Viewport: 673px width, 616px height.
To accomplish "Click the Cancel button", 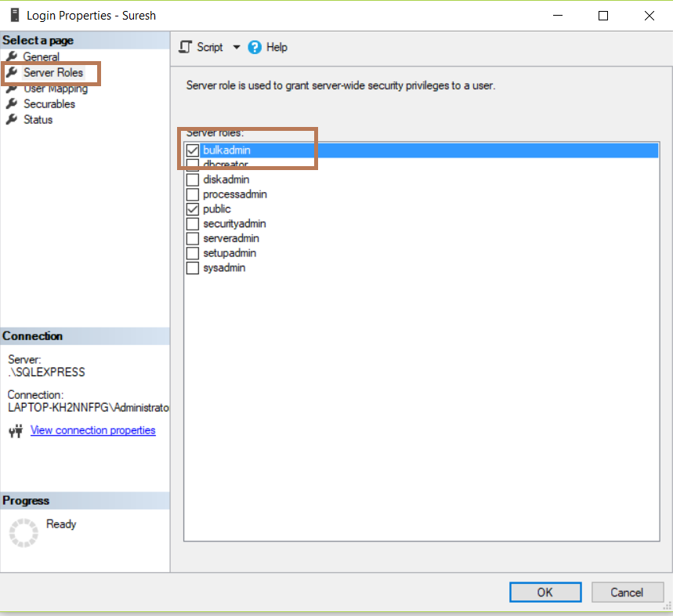I will pyautogui.click(x=627, y=592).
